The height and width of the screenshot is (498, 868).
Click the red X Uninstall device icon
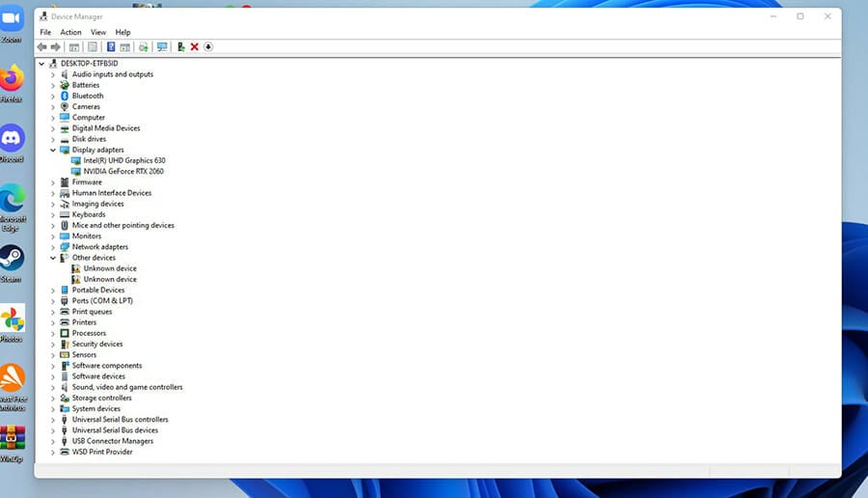coord(194,47)
